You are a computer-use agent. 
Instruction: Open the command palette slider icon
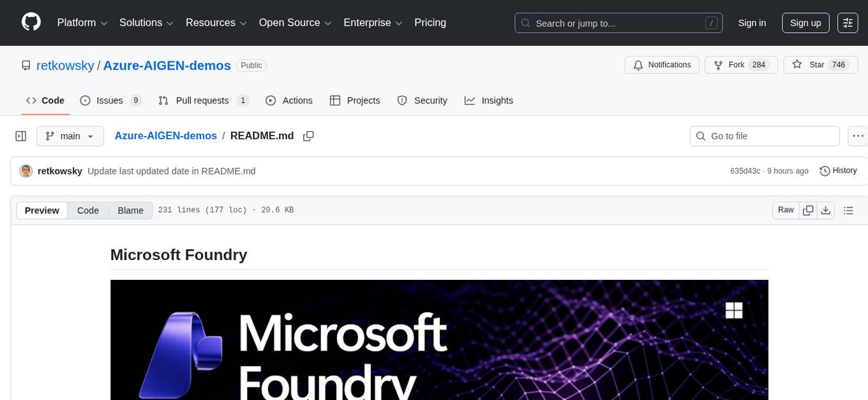pos(848,22)
